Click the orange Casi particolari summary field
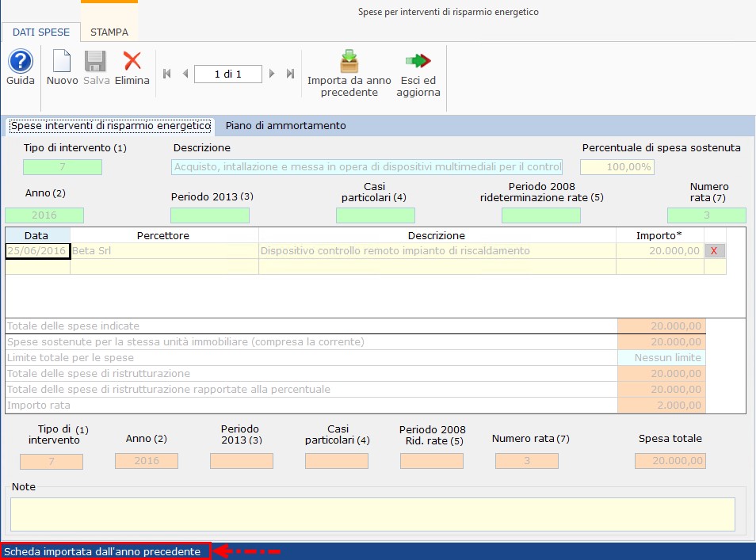 (x=337, y=461)
